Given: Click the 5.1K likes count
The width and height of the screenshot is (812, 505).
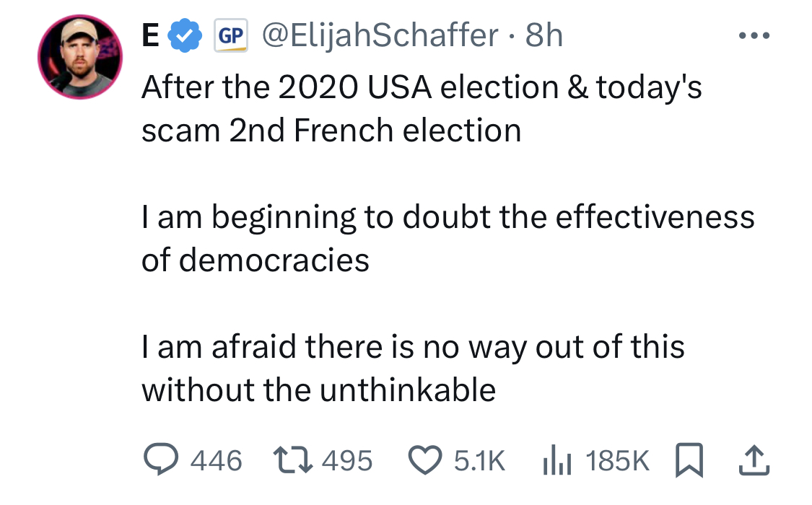Looking at the screenshot, I should click(x=479, y=460).
